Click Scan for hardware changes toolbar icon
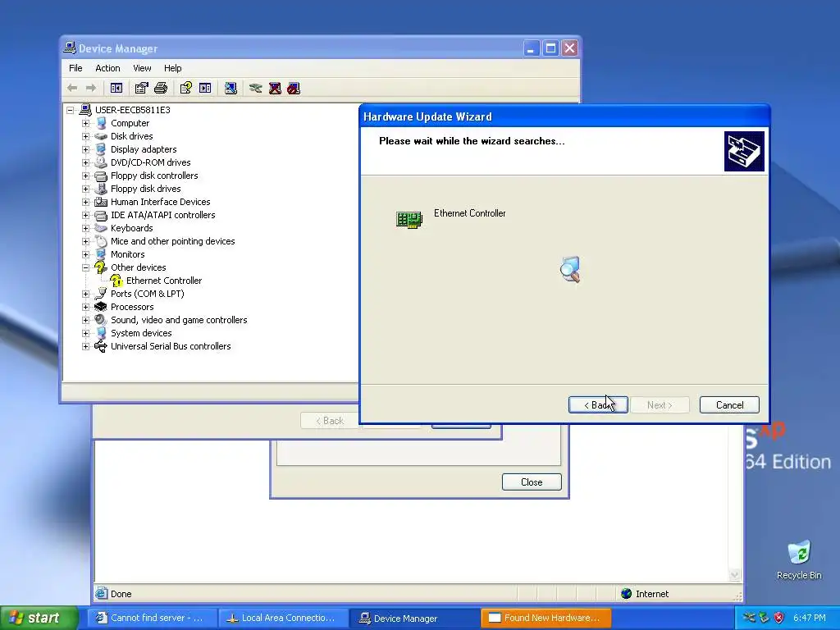 [231, 88]
